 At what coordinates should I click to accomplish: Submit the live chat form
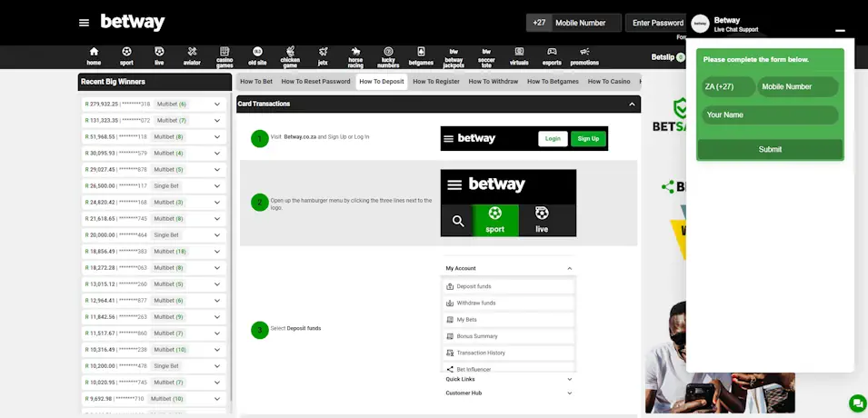click(x=770, y=150)
